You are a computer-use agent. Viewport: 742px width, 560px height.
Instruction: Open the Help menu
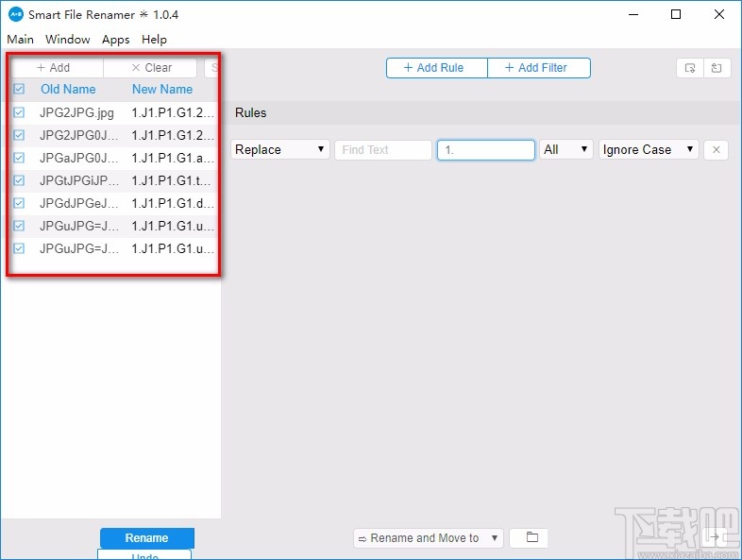[154, 40]
